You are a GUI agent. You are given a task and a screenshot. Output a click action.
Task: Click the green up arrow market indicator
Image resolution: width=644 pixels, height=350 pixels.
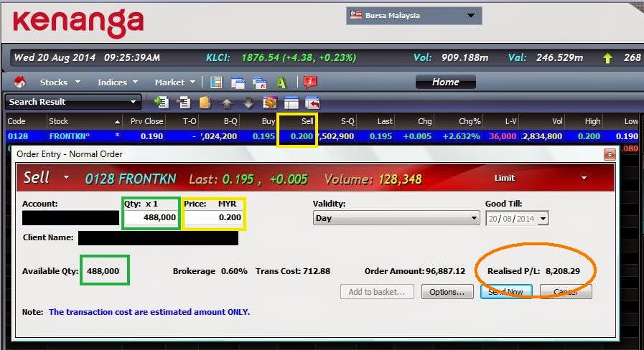point(607,58)
